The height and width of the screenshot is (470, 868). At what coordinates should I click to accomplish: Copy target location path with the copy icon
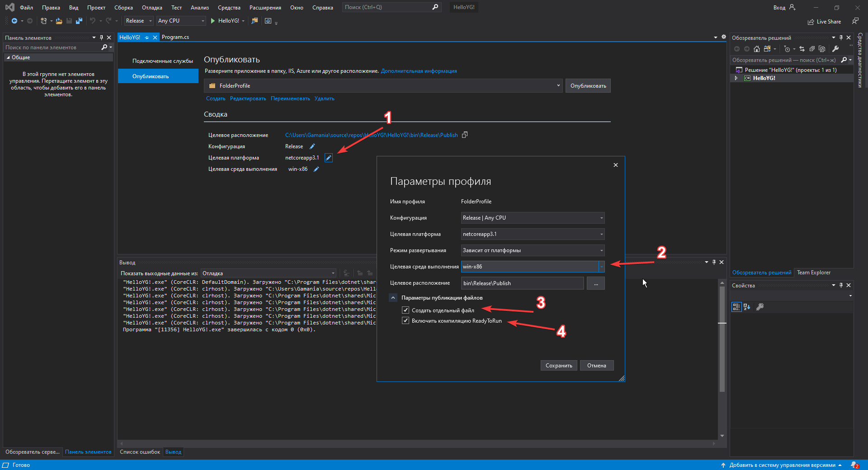(465, 135)
